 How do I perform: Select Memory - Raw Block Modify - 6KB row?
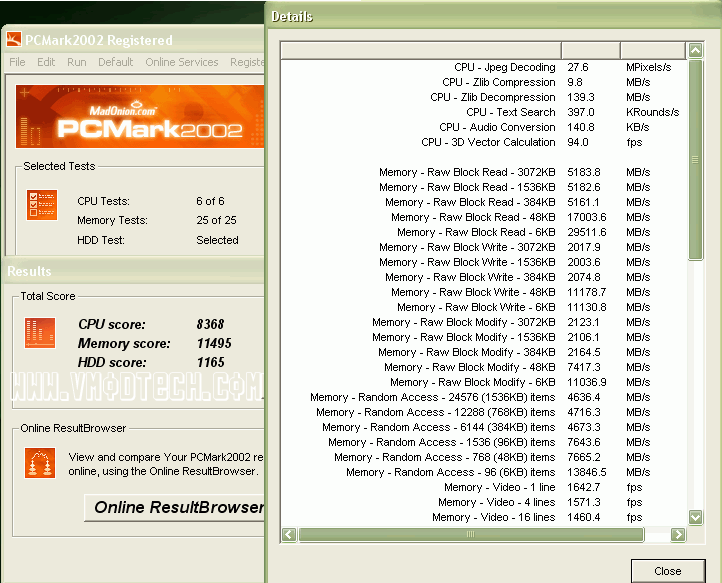(483, 382)
